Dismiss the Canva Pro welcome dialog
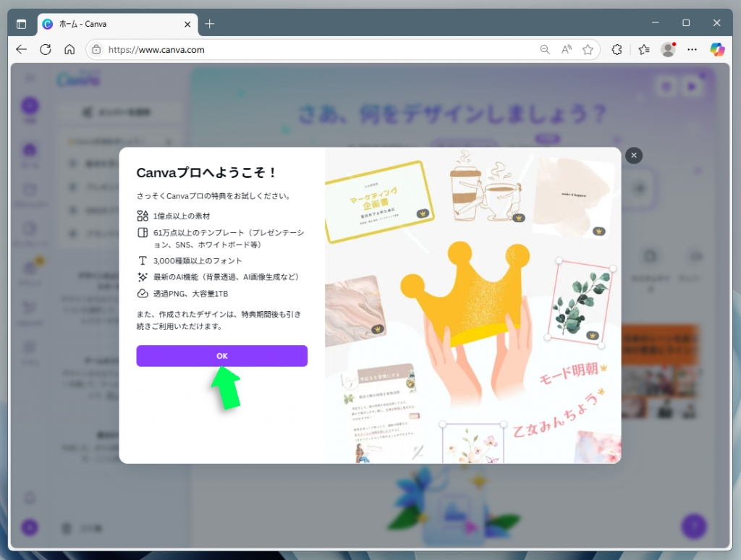The height and width of the screenshot is (560, 741). [634, 156]
